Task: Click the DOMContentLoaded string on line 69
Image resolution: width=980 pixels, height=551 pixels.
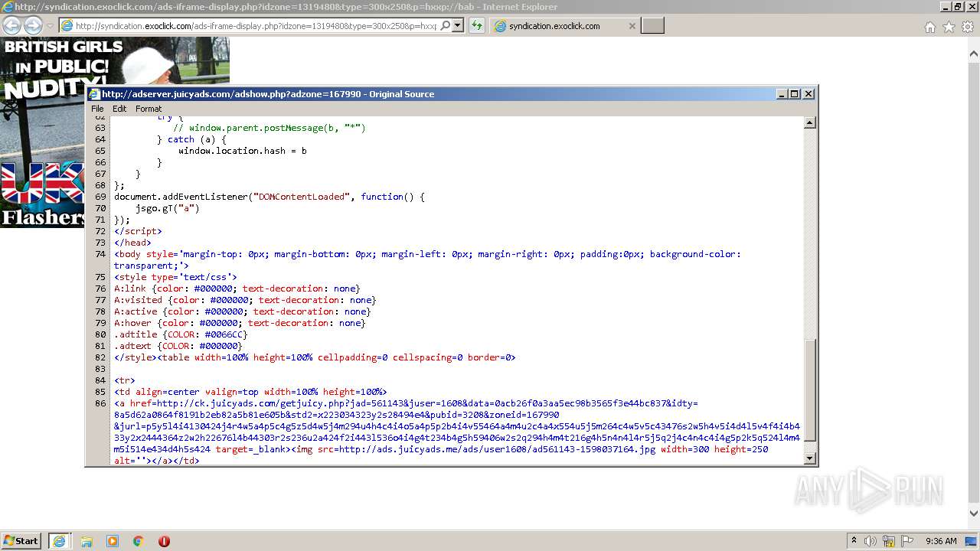Action: (x=302, y=197)
